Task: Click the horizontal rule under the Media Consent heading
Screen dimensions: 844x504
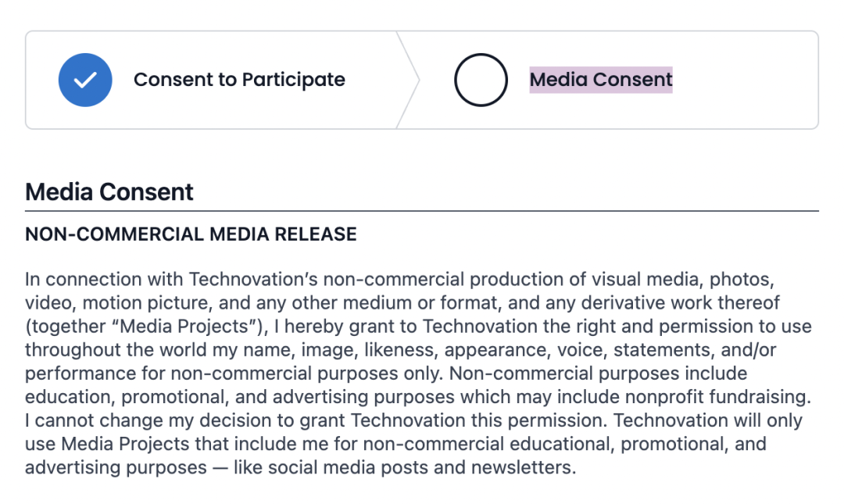Action: tap(422, 211)
